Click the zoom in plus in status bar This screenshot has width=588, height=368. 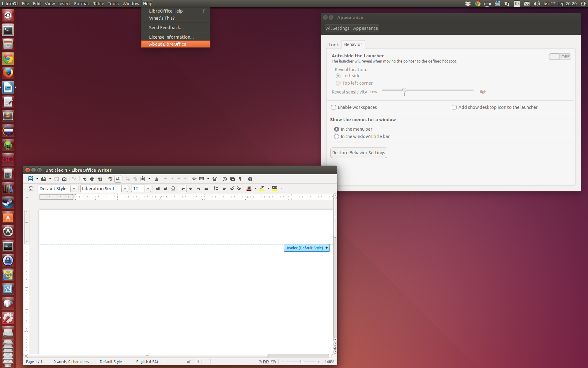[x=319, y=362]
